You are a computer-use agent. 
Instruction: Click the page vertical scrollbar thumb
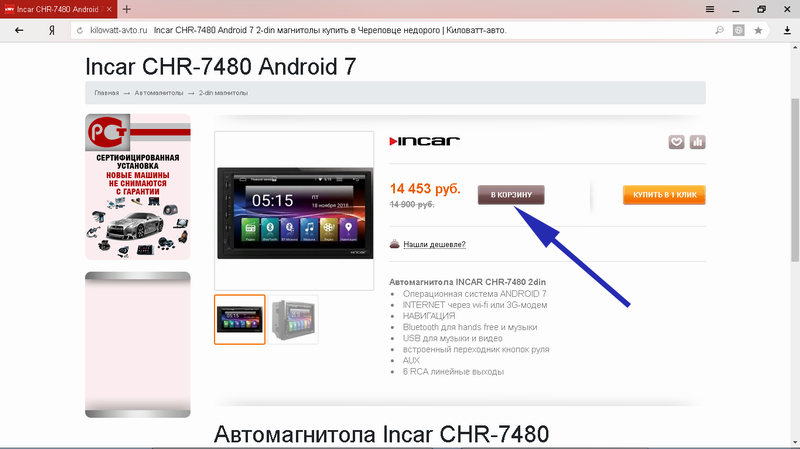click(795, 180)
